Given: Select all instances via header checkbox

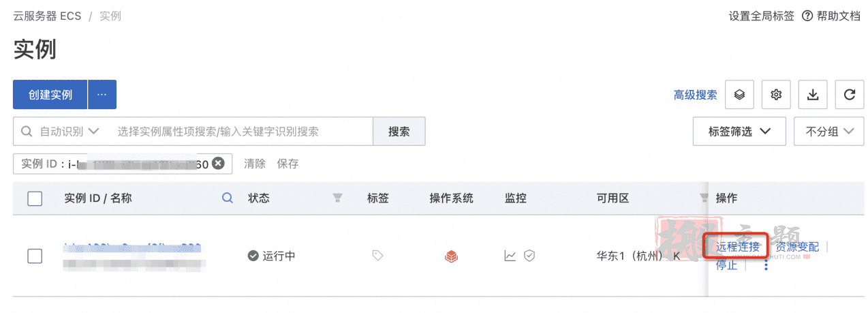Looking at the screenshot, I should tap(35, 198).
